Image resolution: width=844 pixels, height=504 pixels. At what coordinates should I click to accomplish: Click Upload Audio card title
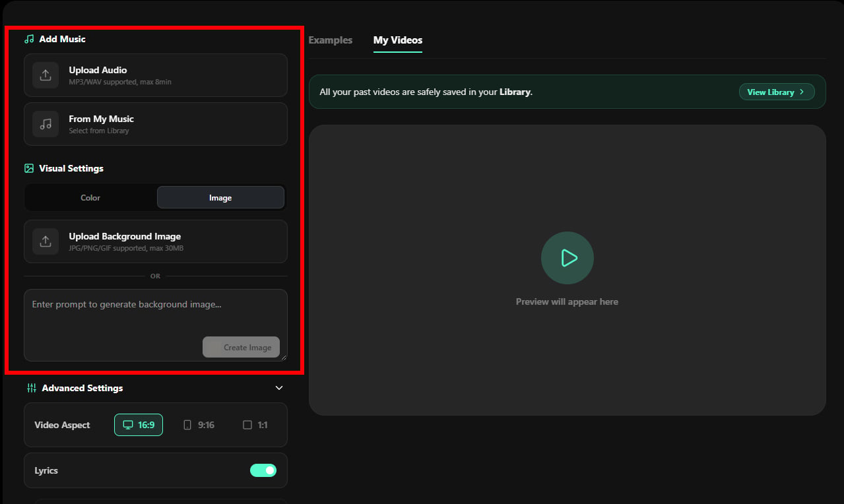tap(98, 70)
